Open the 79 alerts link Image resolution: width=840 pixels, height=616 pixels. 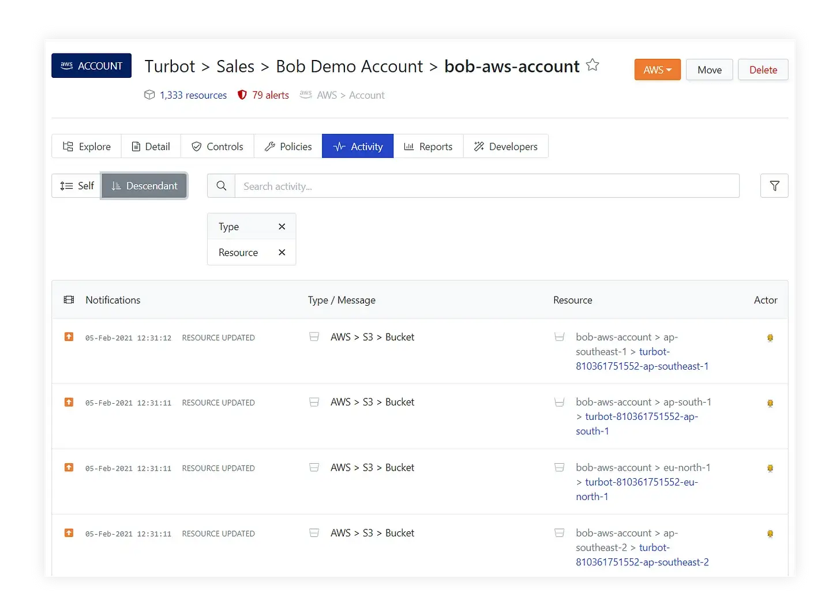[270, 95]
